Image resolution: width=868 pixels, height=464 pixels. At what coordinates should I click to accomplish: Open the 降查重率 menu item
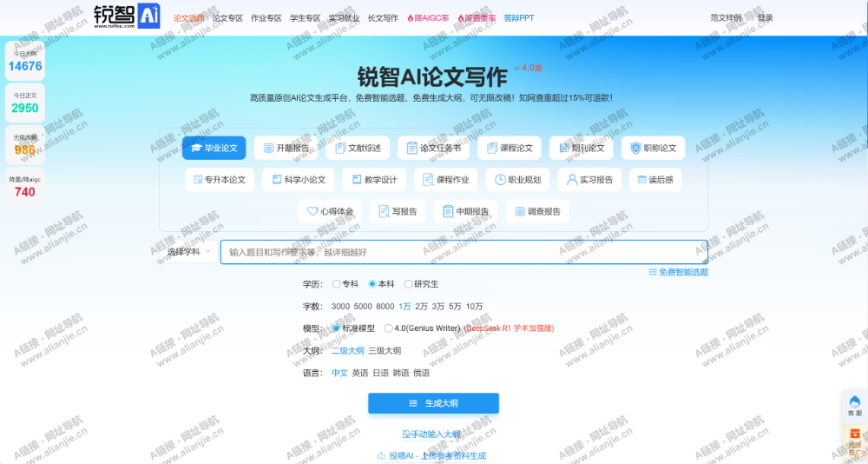pyautogui.click(x=477, y=17)
